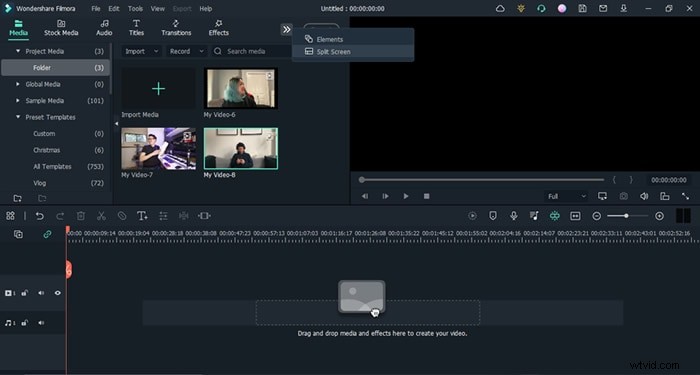
Task: Click the Text tool icon in toolbar
Action: tap(142, 216)
